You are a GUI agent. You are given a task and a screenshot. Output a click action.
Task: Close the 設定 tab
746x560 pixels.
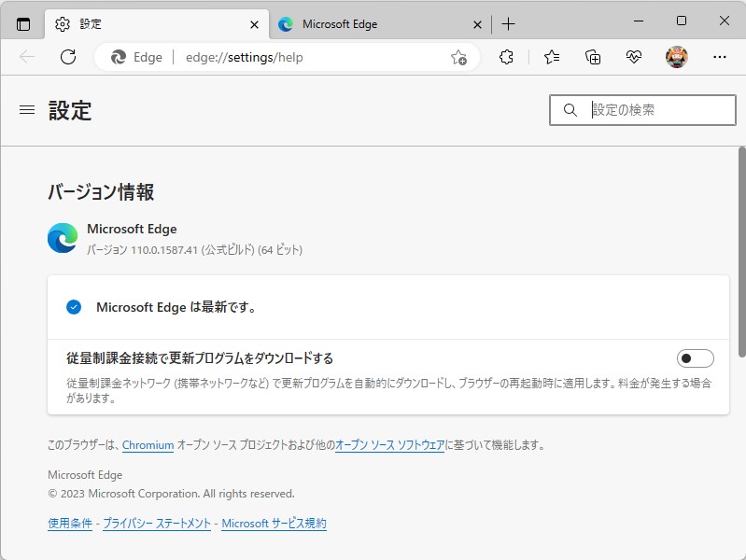[255, 25]
